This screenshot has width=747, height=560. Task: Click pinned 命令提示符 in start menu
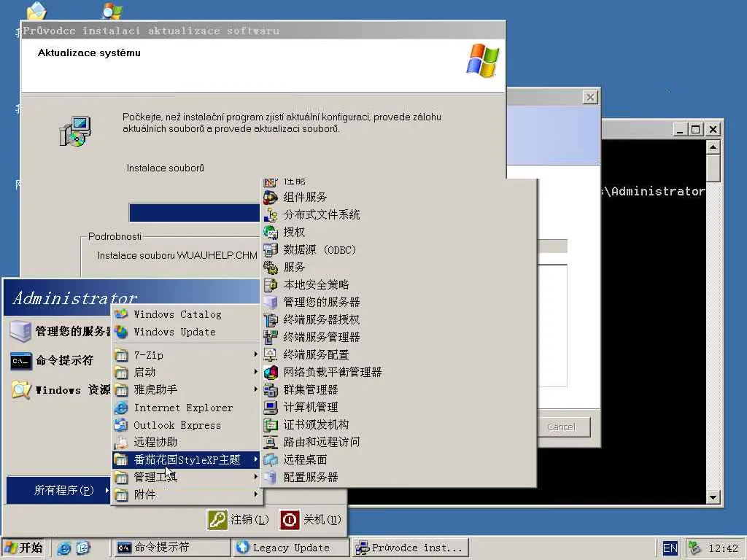(56, 360)
